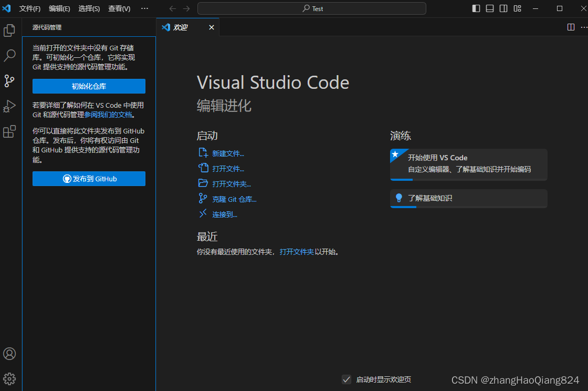Open Run and Debug view icon
Screen dimensions: 588x391
click(9, 106)
